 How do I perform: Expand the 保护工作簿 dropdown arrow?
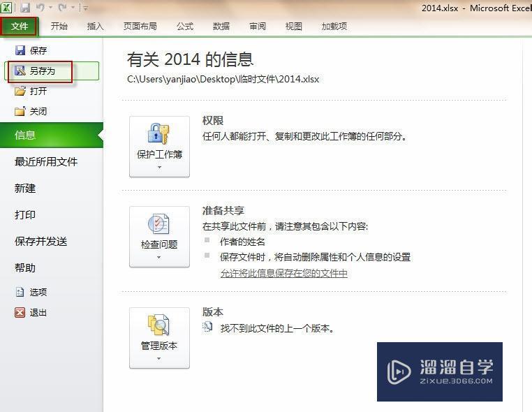pos(159,168)
